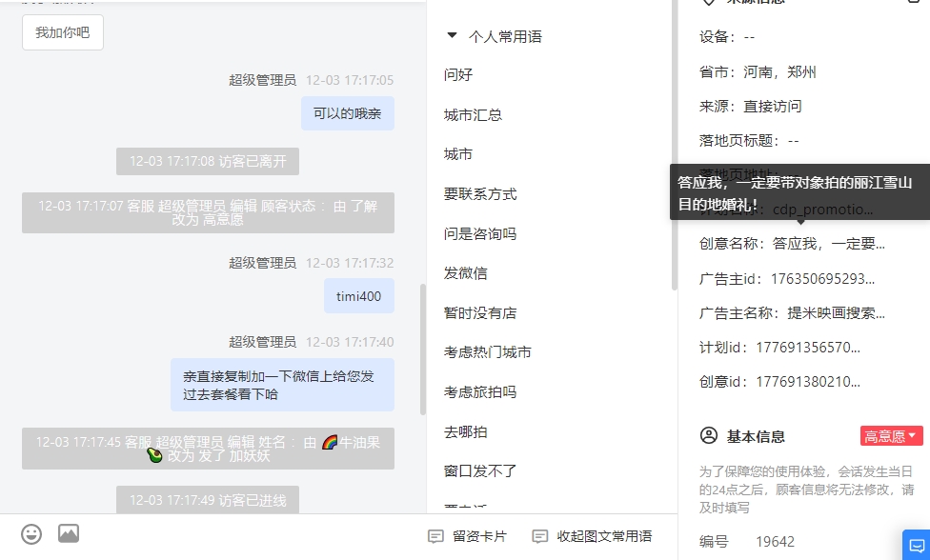Click the 顾客状态 edit log notice
Image resolution: width=930 pixels, height=560 pixels.
pyautogui.click(x=208, y=212)
